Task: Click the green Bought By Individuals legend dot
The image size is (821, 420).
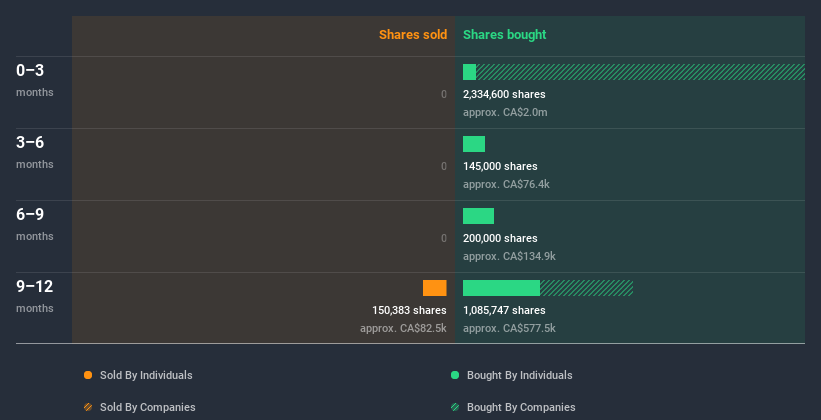Action: point(455,375)
